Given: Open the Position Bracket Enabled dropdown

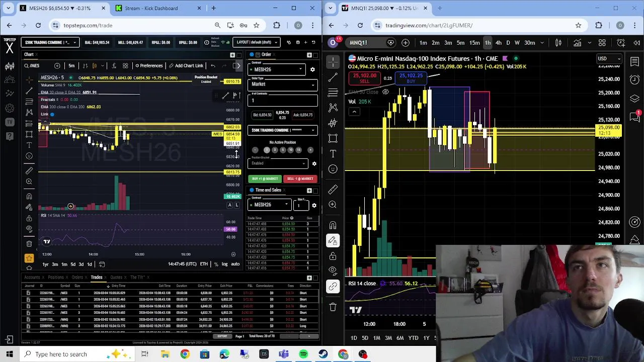Looking at the screenshot, I should coord(279,163).
